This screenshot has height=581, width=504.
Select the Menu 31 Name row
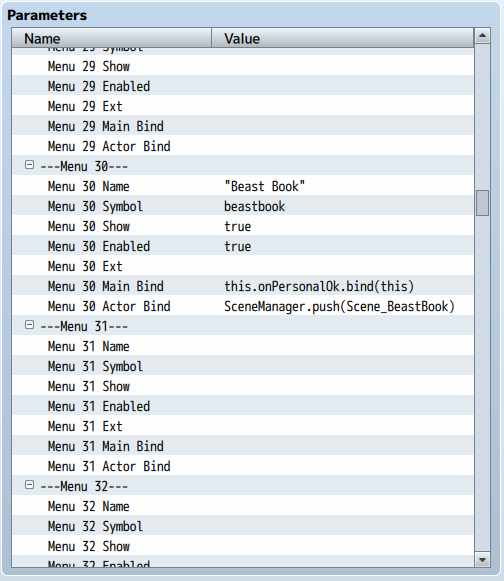pos(243,346)
